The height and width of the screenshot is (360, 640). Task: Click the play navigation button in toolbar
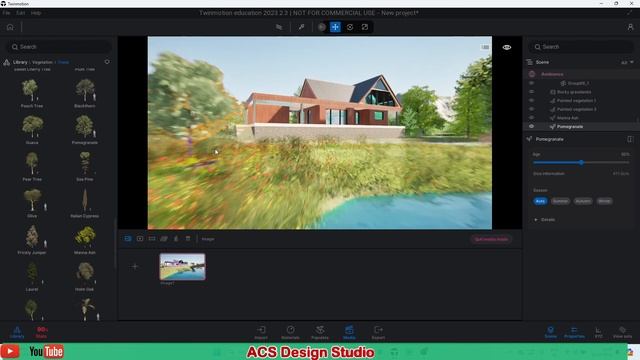322,27
